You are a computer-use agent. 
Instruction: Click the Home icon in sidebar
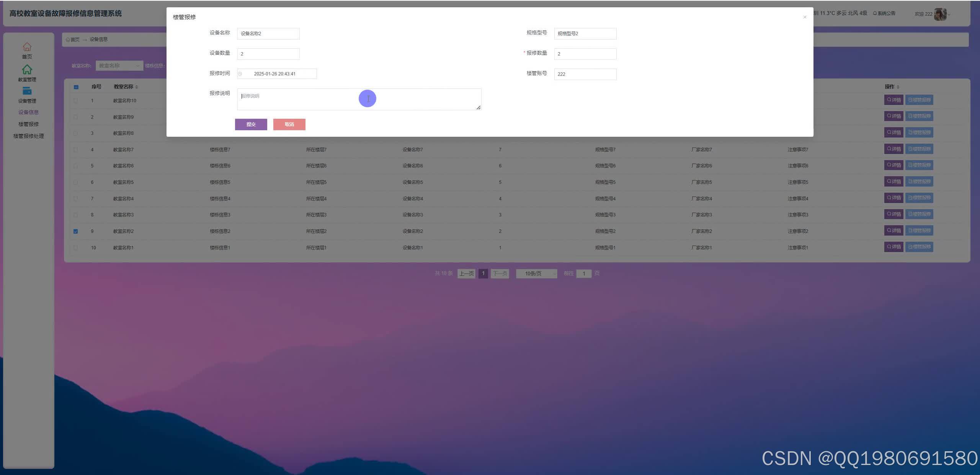click(27, 47)
